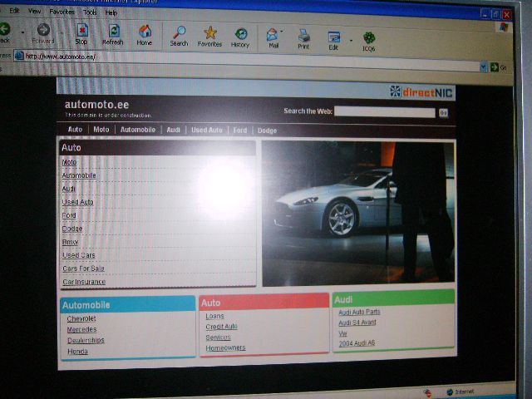The height and width of the screenshot is (399, 532).
Task: Show browsing History
Action: coord(240,36)
